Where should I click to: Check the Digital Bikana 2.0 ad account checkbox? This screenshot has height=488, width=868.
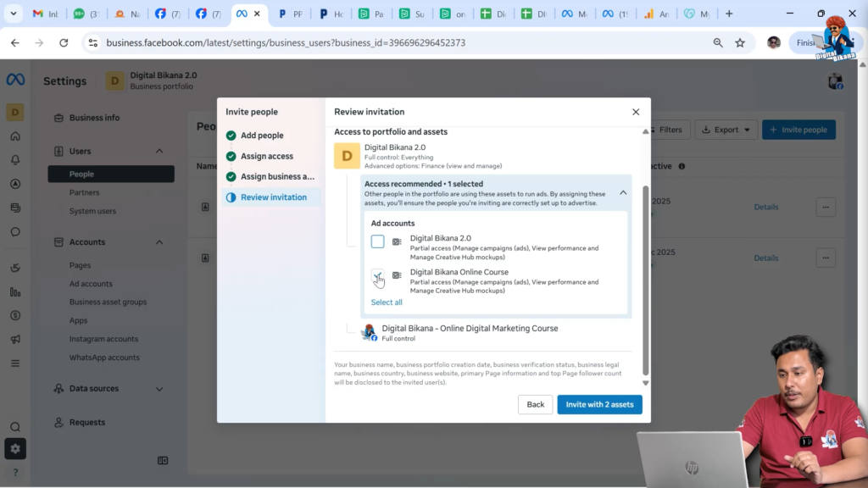(x=377, y=242)
